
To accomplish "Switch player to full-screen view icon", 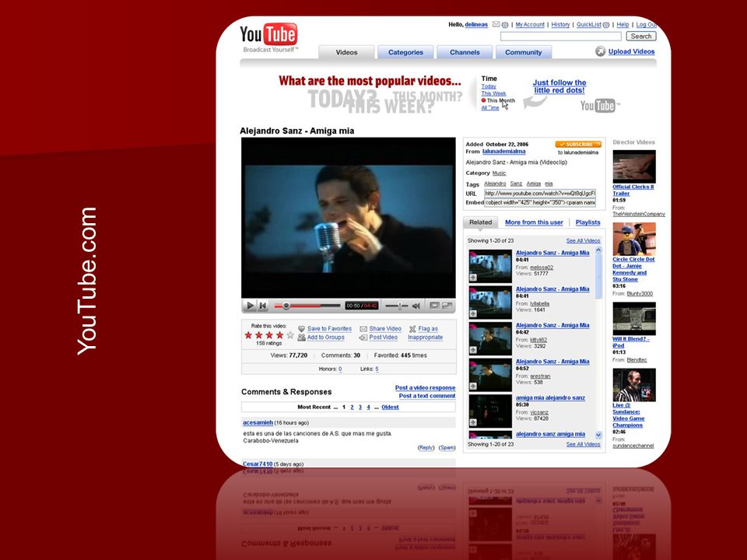I will (x=447, y=306).
